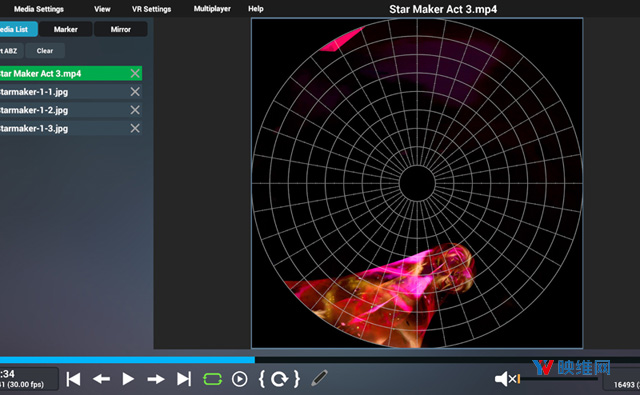This screenshot has height=395, width=640.
Task: Select starmaker-1-3.jpg in the media list
Action: (x=70, y=129)
